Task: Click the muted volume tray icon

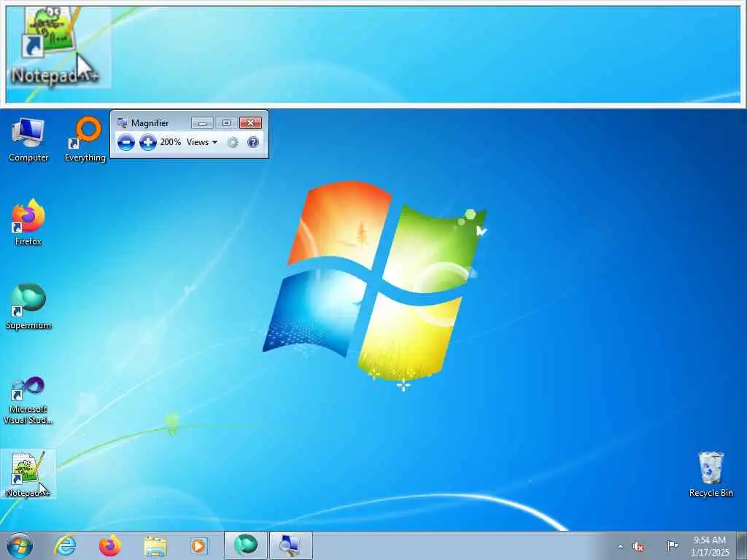Action: coord(639,546)
